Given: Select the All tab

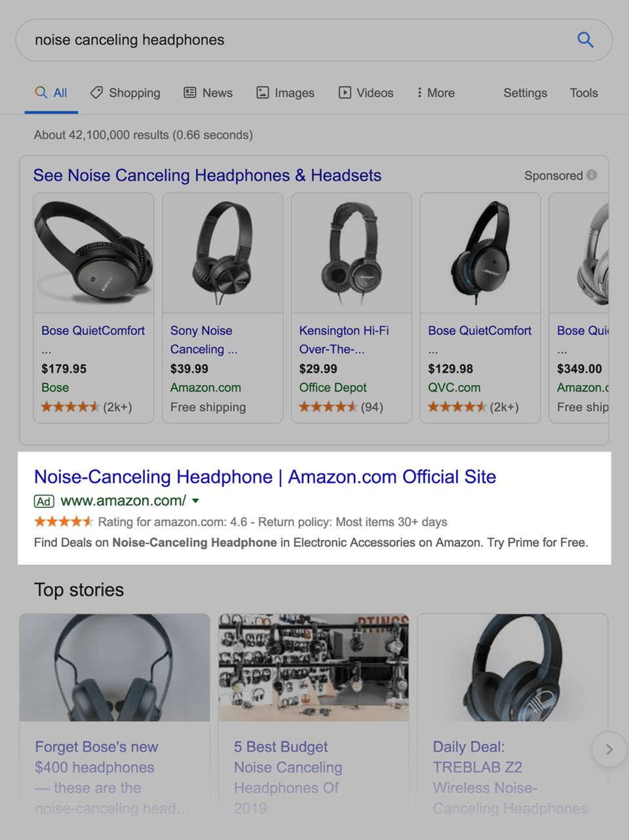Looking at the screenshot, I should click(51, 93).
